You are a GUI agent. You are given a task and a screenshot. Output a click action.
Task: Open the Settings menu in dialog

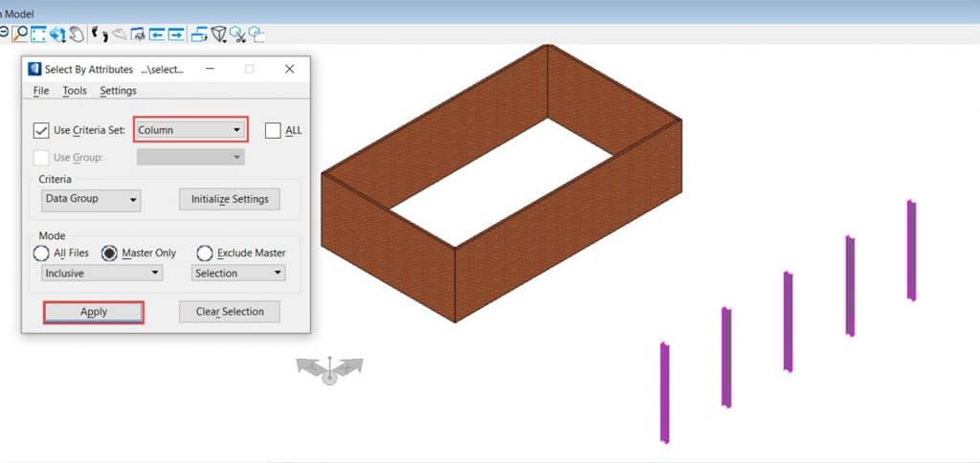tap(118, 91)
